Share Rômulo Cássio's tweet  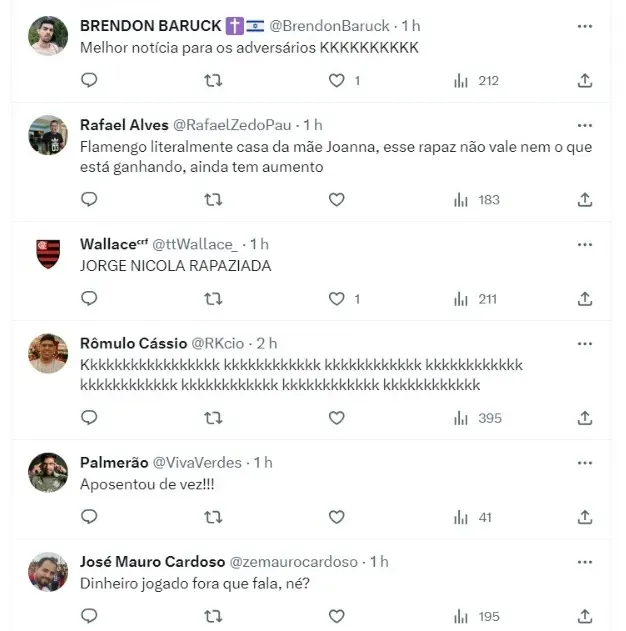585,418
